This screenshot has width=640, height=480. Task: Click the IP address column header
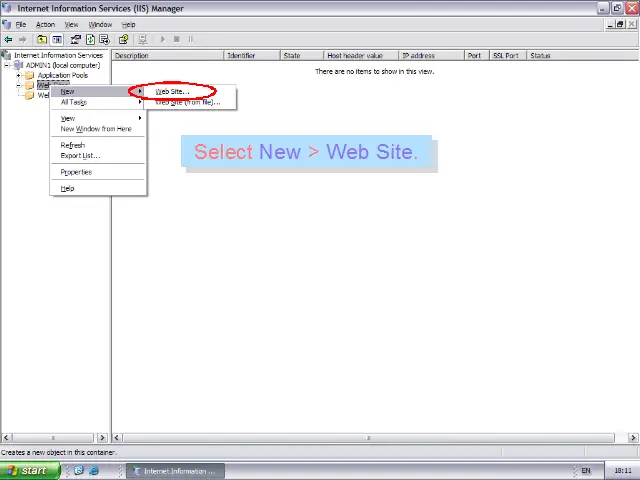coord(432,56)
